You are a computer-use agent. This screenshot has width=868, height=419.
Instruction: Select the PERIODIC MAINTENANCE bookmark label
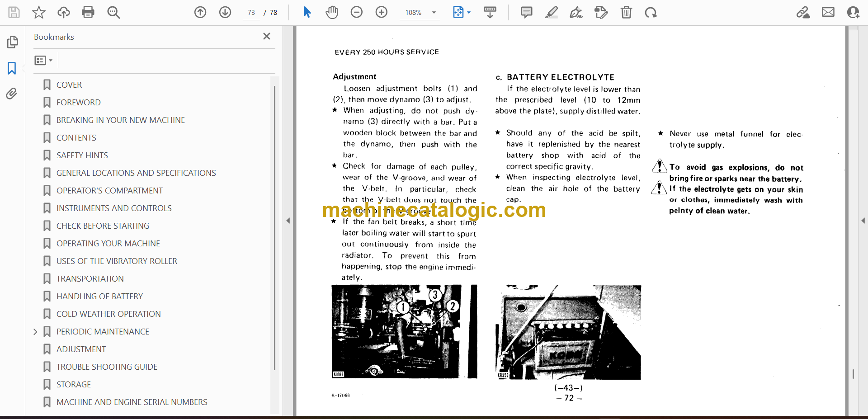(x=103, y=332)
